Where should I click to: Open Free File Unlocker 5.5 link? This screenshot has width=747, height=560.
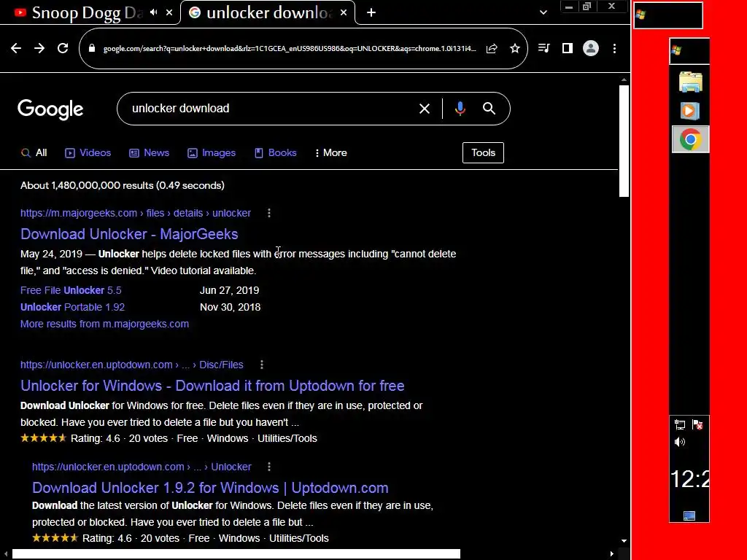[71, 290]
